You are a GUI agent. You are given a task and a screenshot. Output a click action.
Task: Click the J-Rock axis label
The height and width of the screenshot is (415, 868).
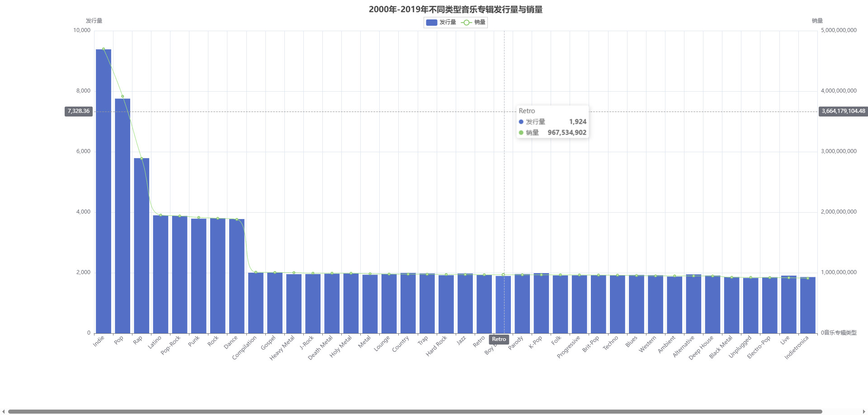coord(307,343)
